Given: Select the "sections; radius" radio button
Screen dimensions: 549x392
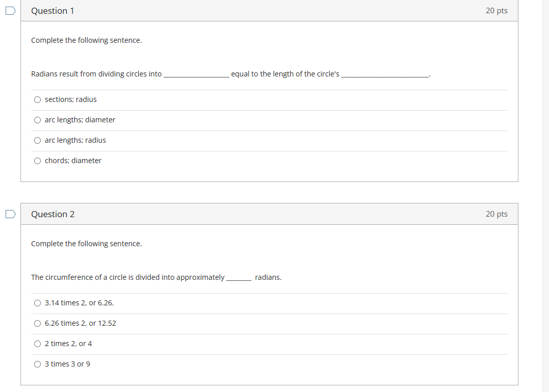Looking at the screenshot, I should click(37, 99).
